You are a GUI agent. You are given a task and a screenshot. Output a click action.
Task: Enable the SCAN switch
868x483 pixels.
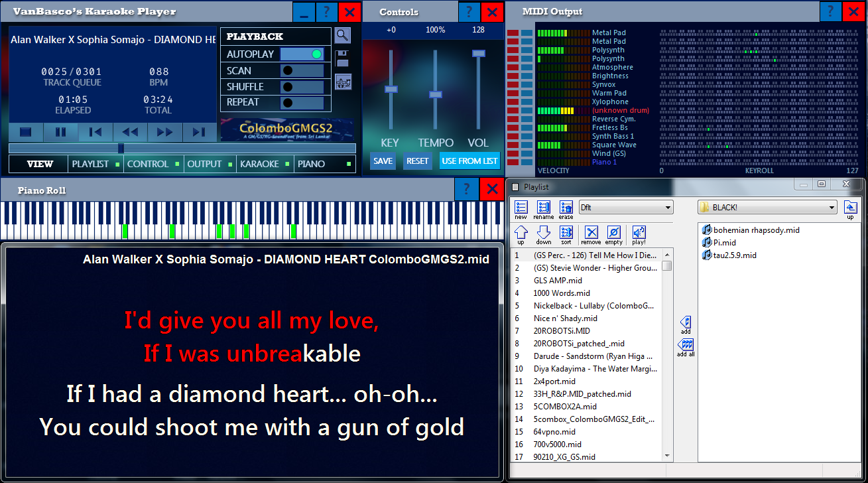click(302, 70)
